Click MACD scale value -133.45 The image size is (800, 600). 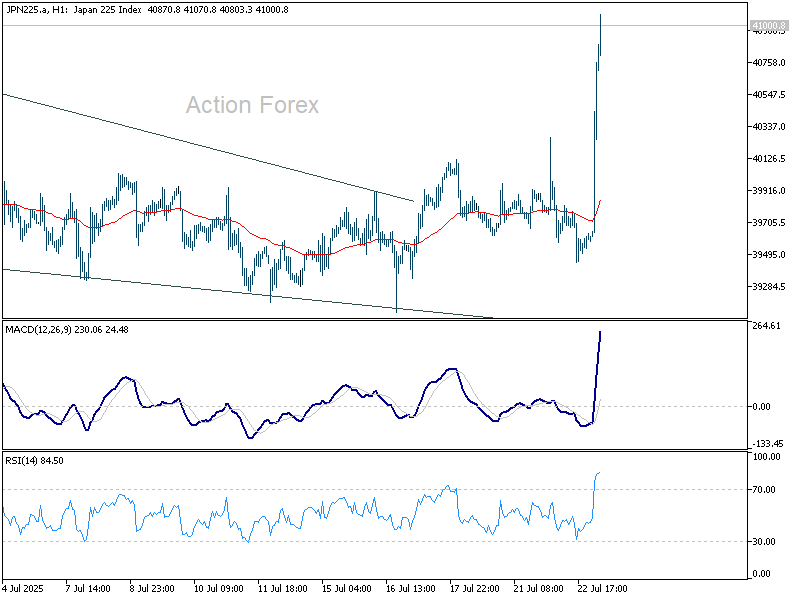click(767, 444)
